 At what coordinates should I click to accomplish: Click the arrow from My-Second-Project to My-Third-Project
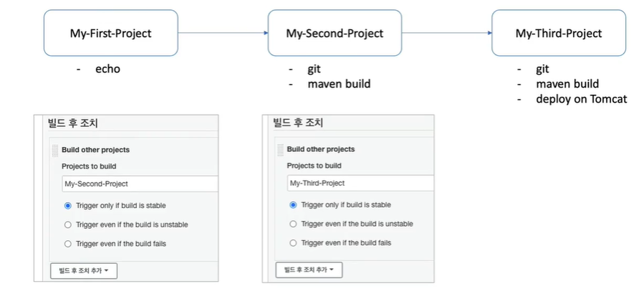[x=447, y=33]
